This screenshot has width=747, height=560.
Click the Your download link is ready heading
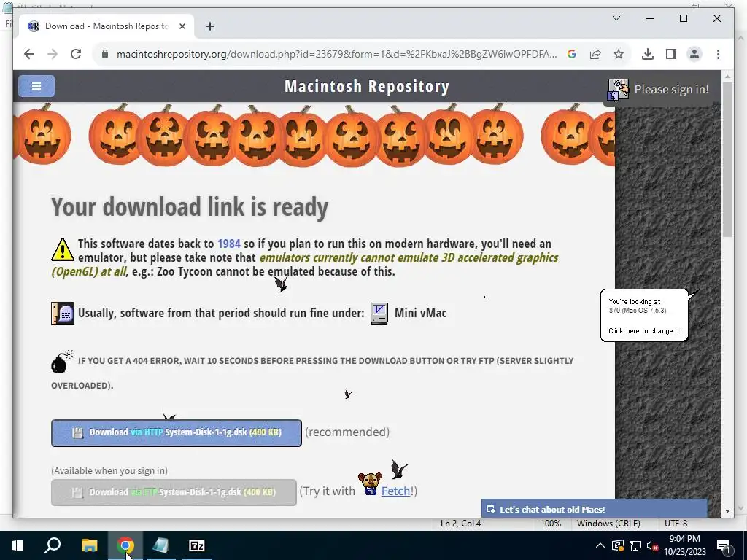click(190, 207)
